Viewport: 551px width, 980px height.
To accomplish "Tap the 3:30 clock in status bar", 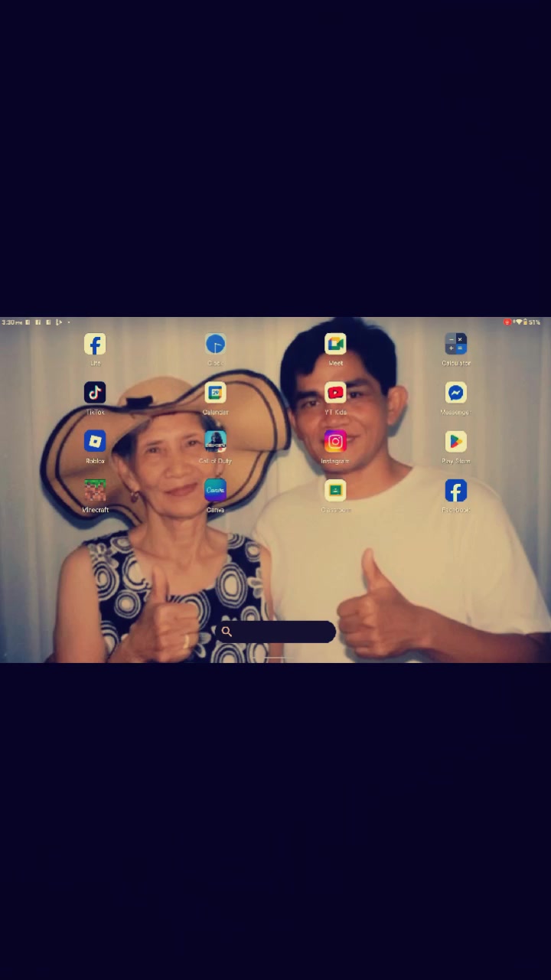I will pyautogui.click(x=11, y=322).
